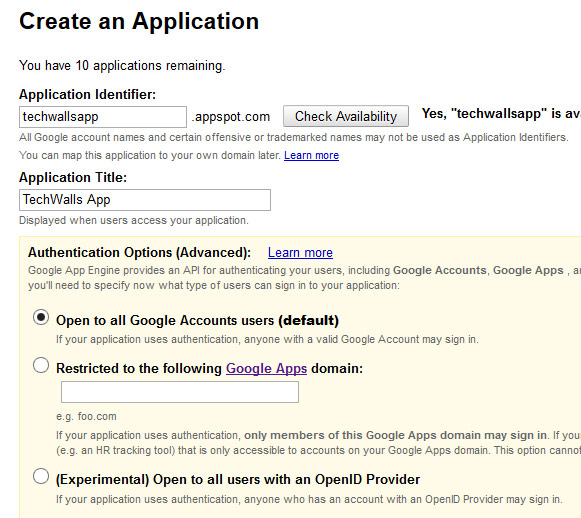
Task: Click the Google Apps domain text field
Action: 180,392
